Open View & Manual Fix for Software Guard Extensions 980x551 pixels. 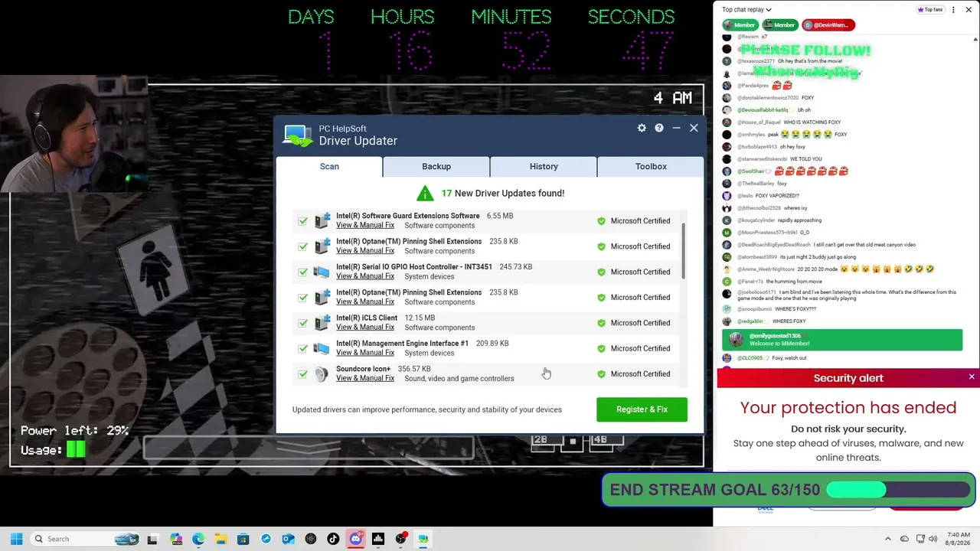(365, 225)
